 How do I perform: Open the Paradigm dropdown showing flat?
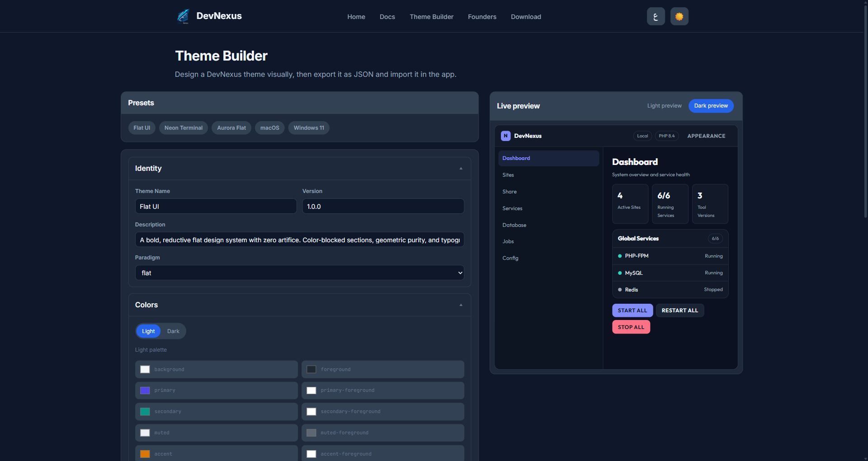click(299, 273)
